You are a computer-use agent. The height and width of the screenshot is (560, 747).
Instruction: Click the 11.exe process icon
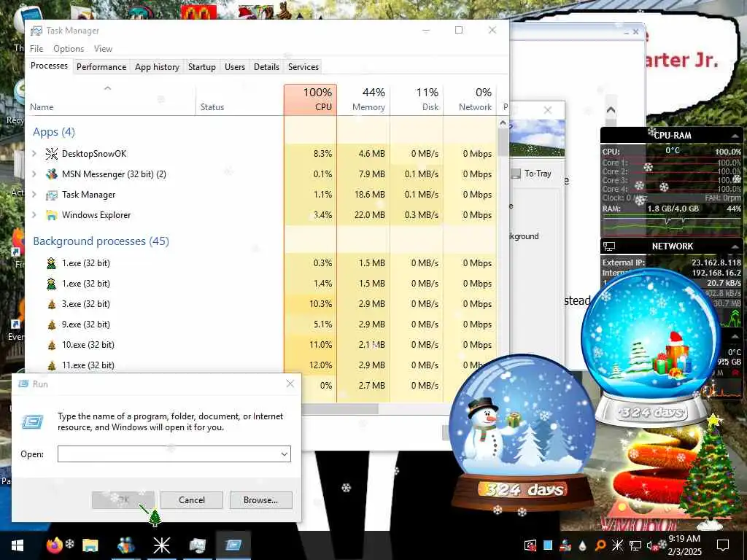52,366
